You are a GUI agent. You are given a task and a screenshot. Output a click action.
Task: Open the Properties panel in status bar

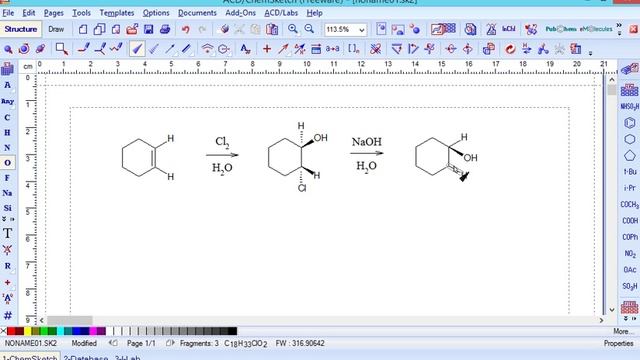[x=618, y=344]
